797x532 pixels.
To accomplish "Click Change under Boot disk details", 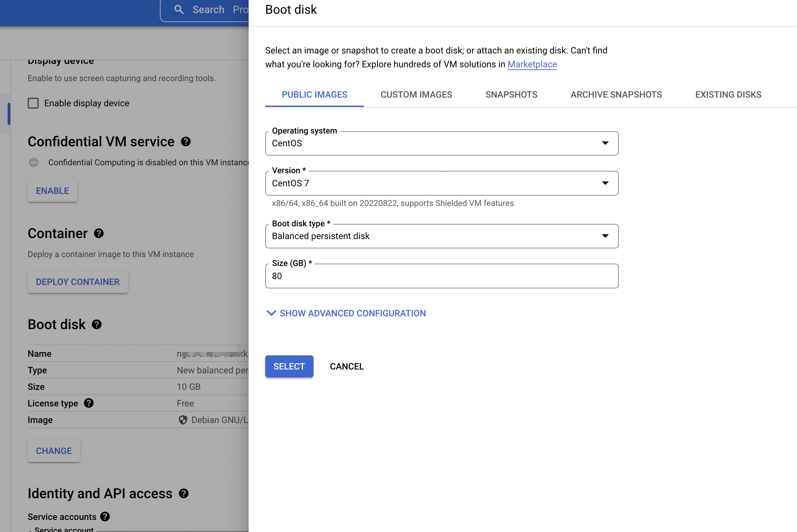I will point(54,451).
